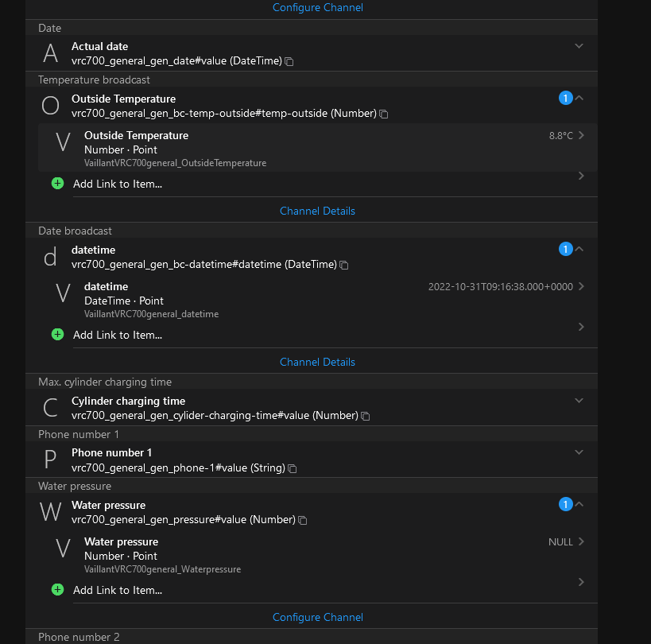Copy the datetime channel ID
The width and height of the screenshot is (651, 644).
click(x=344, y=265)
